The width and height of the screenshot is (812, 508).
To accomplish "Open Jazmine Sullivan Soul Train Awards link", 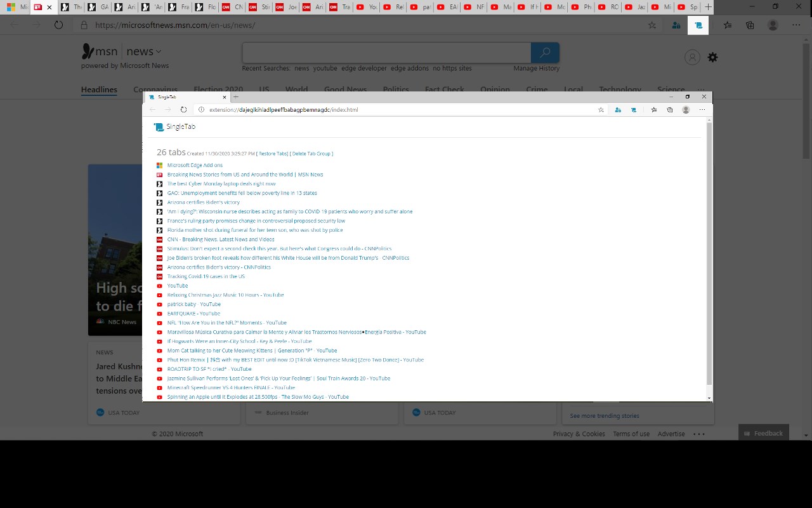I will tap(278, 378).
